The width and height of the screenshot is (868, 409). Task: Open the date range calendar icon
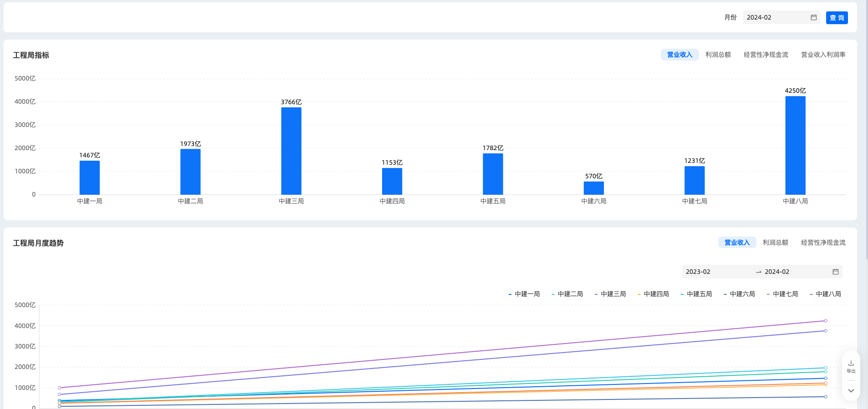point(835,272)
